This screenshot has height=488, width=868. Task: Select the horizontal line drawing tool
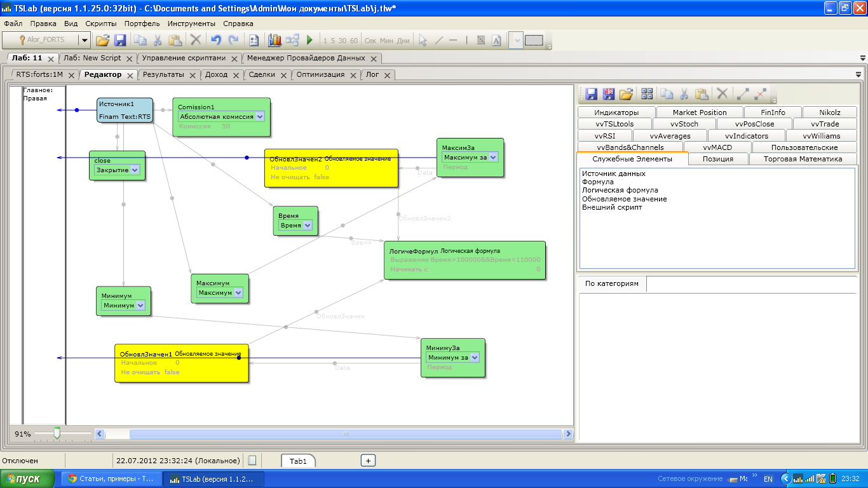coord(453,40)
